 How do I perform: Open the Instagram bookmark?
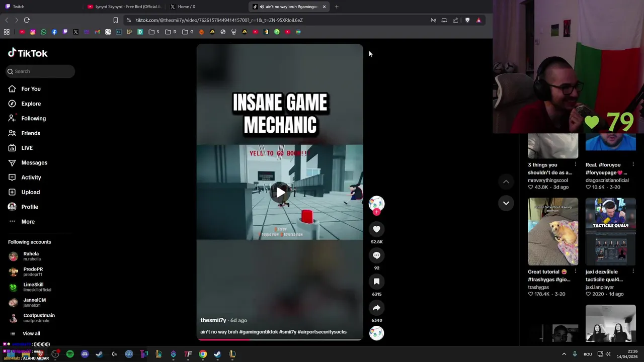(x=33, y=32)
